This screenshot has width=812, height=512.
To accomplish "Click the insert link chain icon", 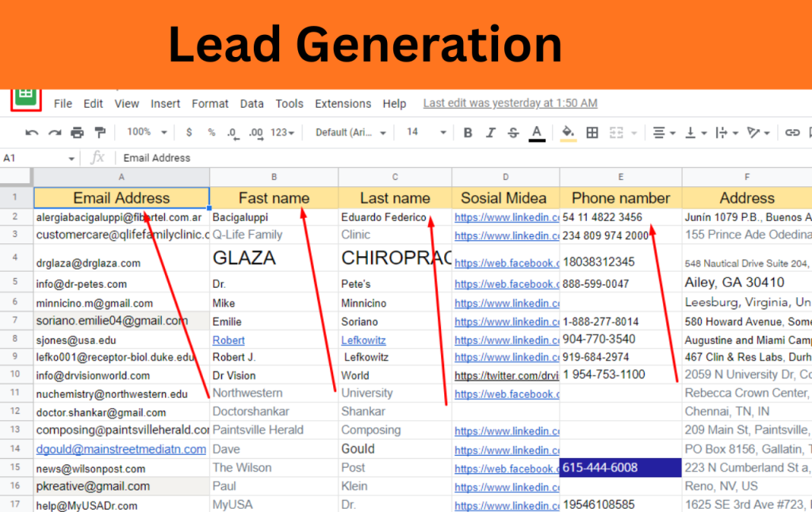I will point(791,132).
